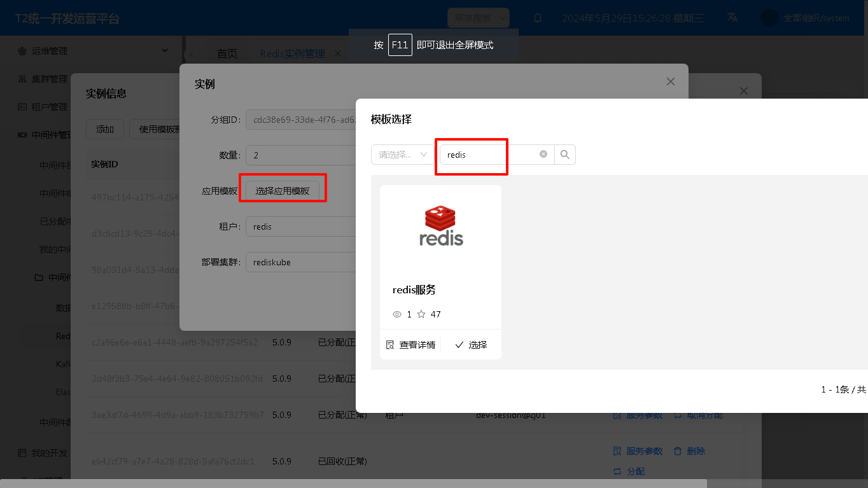
Task: Click 查看详情 on the redis服务 card
Action: pos(410,345)
